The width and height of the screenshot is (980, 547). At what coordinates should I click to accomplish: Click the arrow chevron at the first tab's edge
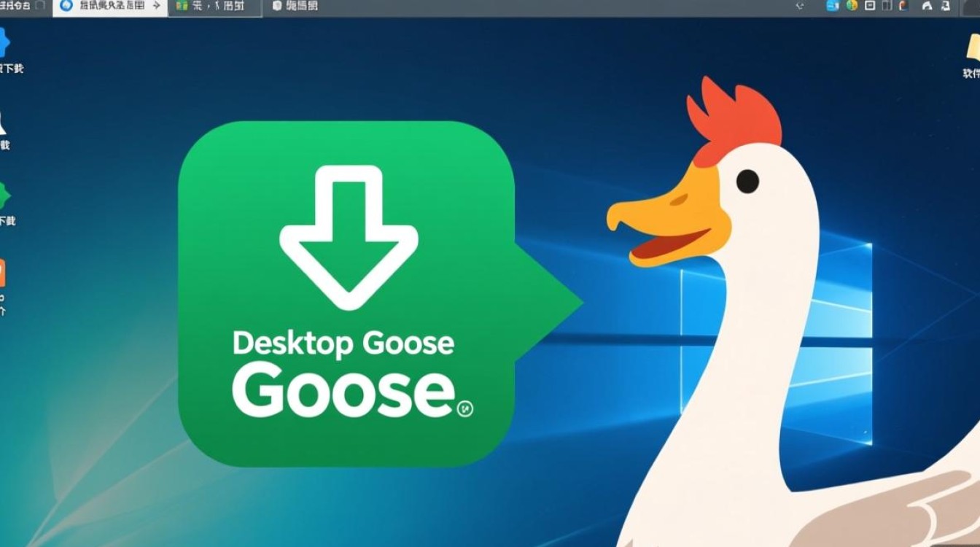pyautogui.click(x=155, y=6)
